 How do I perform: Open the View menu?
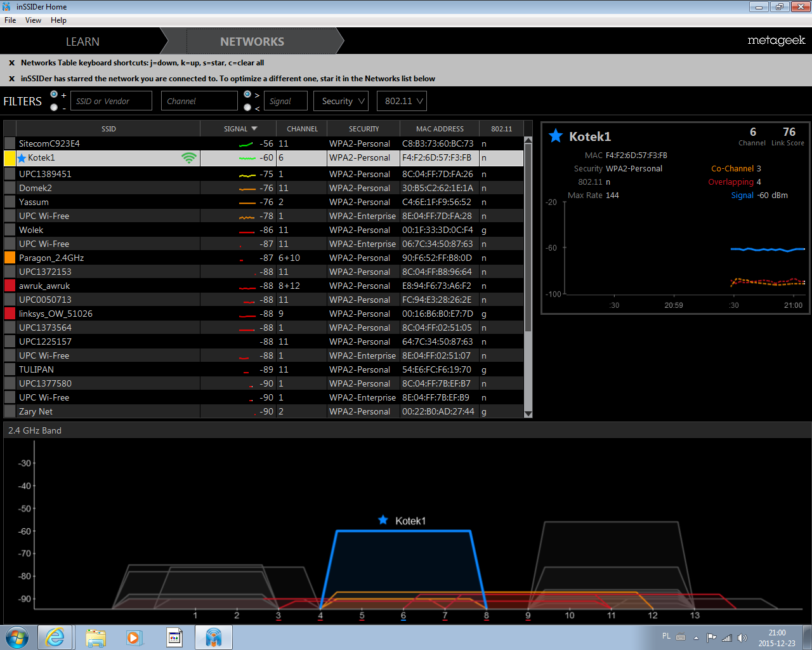[33, 20]
